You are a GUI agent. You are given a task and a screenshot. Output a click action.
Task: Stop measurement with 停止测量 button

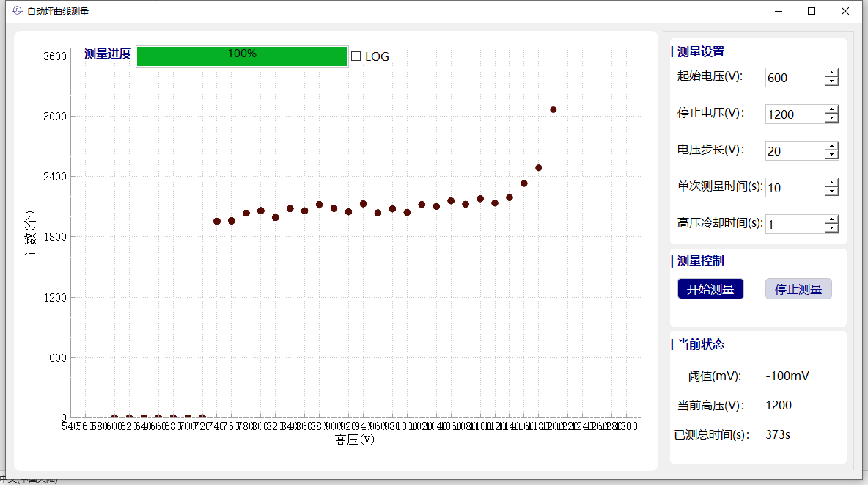798,289
